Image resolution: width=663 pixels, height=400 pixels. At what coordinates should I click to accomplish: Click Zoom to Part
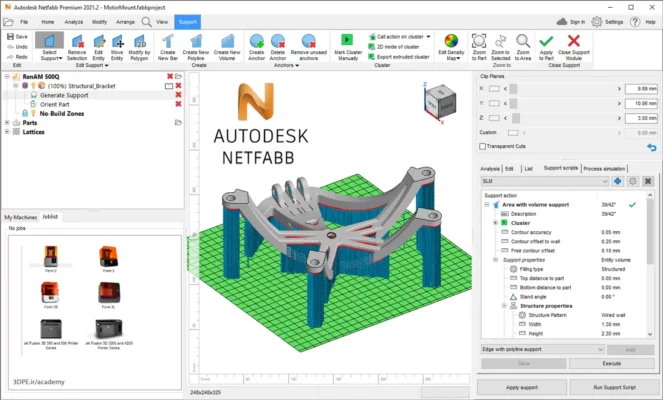pyautogui.click(x=479, y=47)
